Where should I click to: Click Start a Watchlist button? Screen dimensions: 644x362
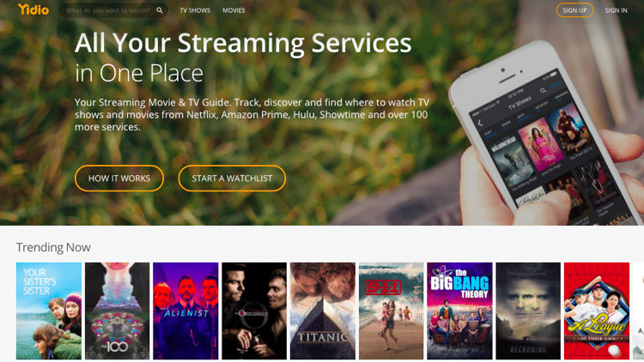pyautogui.click(x=232, y=178)
